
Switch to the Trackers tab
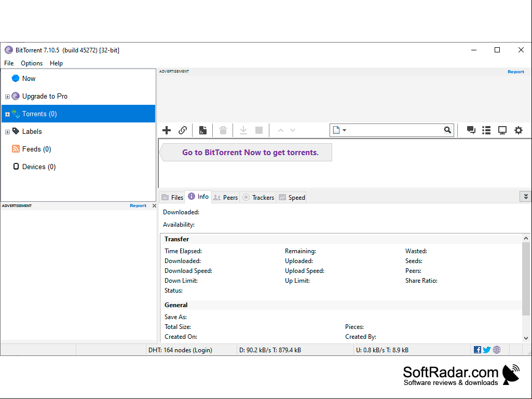tap(258, 198)
